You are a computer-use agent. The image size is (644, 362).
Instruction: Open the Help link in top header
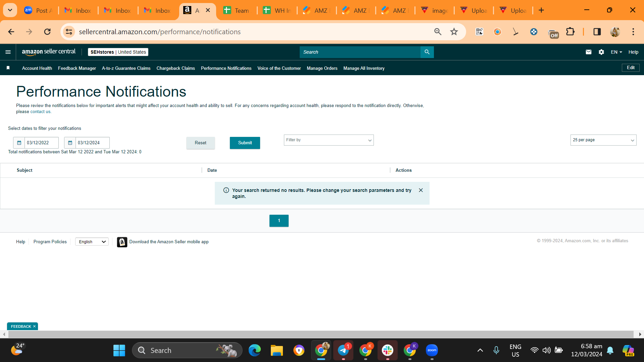click(x=633, y=52)
